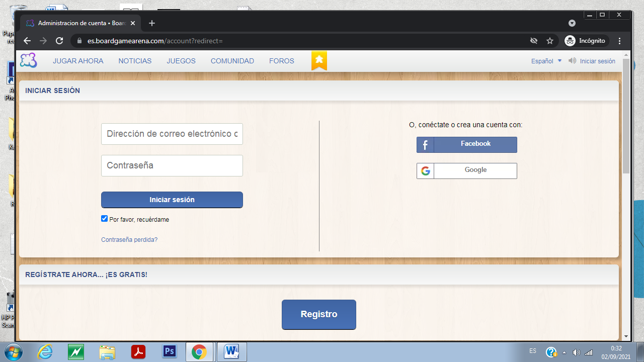Focus the Contraseña password field
644x362 pixels.
click(172, 165)
